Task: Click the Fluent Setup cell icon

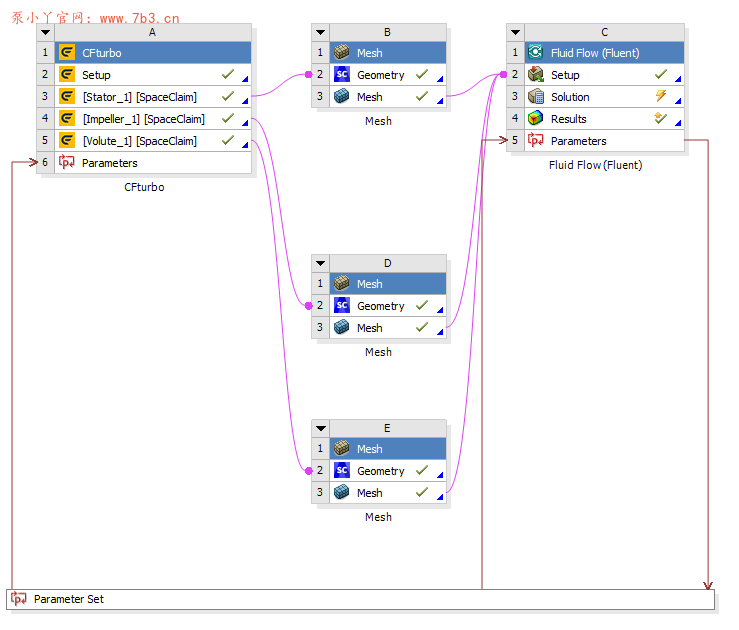Action: click(x=536, y=75)
